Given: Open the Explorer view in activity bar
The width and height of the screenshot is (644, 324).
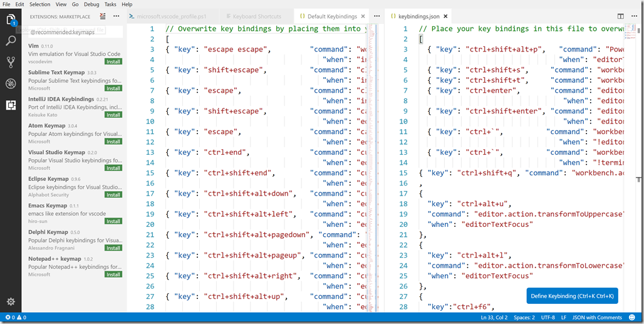Looking at the screenshot, I should (x=11, y=19).
